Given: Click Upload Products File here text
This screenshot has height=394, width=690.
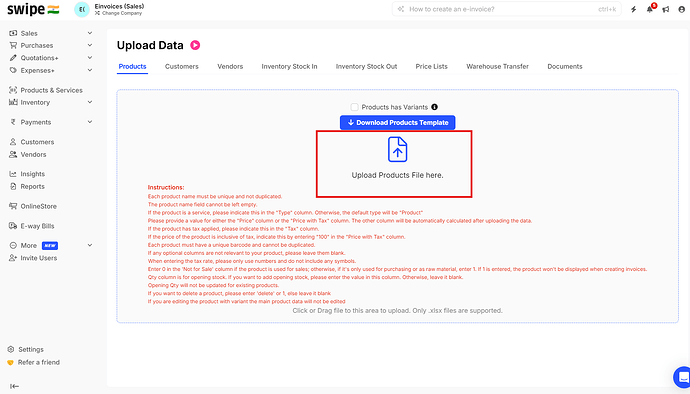Looking at the screenshot, I should click(x=397, y=175).
